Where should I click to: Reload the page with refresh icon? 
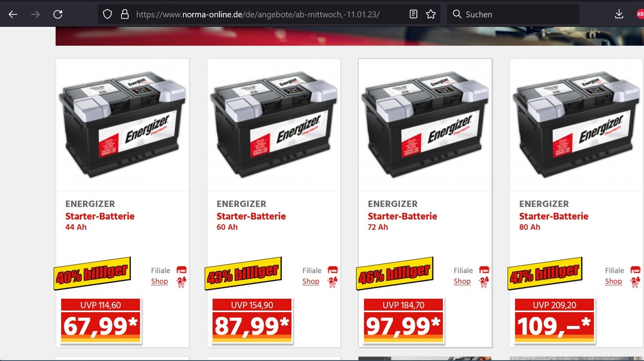click(x=58, y=14)
